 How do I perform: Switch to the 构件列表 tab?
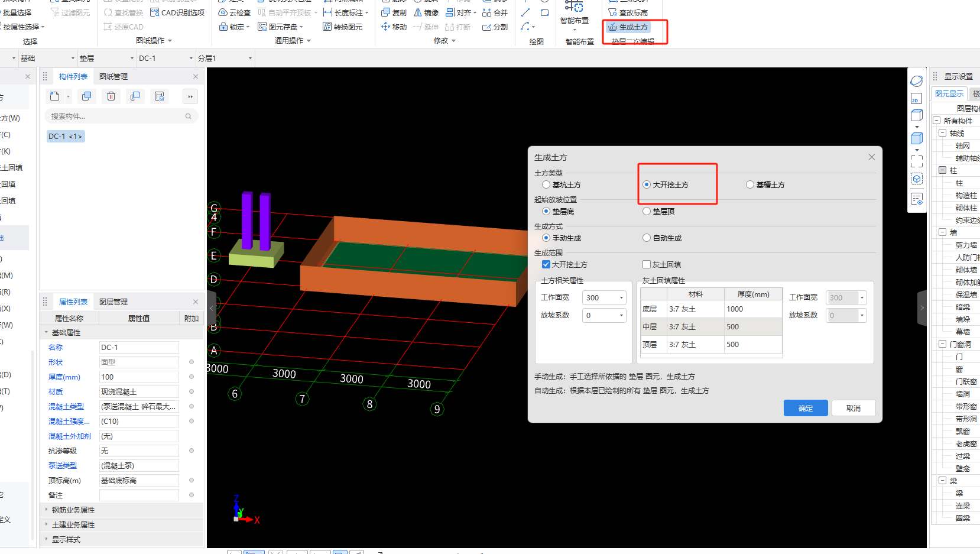point(73,77)
